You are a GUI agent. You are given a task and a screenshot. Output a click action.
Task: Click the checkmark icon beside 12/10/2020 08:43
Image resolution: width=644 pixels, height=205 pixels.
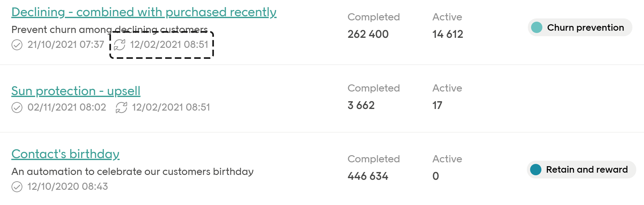(18, 187)
